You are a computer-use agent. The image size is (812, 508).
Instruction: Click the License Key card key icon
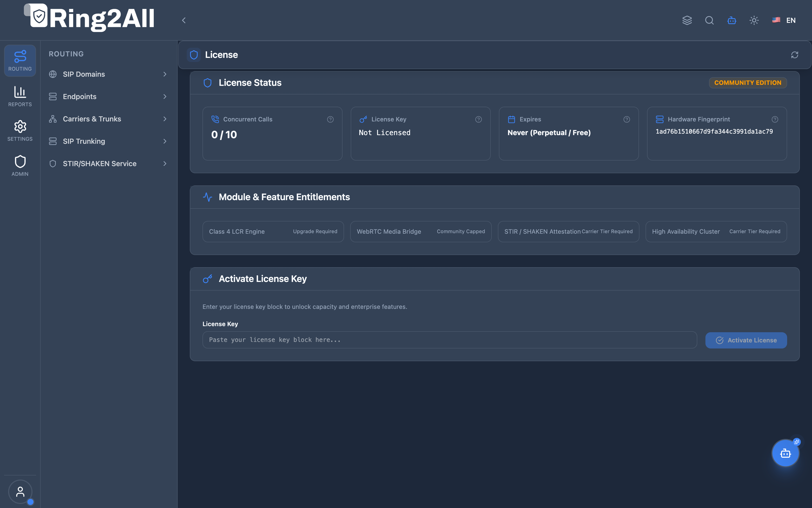click(363, 119)
